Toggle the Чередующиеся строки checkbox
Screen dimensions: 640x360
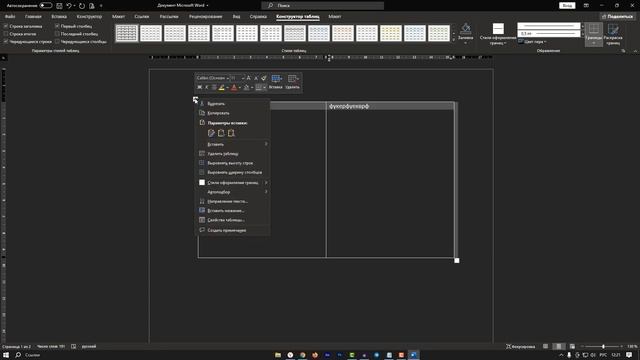(x=6, y=42)
